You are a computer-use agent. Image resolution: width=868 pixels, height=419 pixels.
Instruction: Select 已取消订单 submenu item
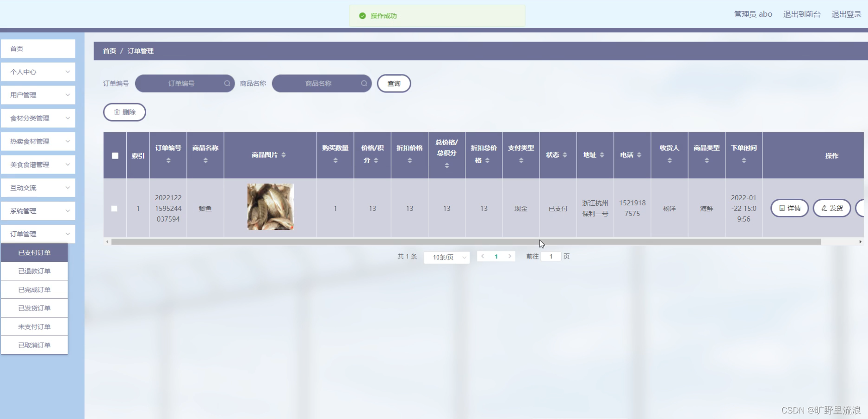click(34, 345)
